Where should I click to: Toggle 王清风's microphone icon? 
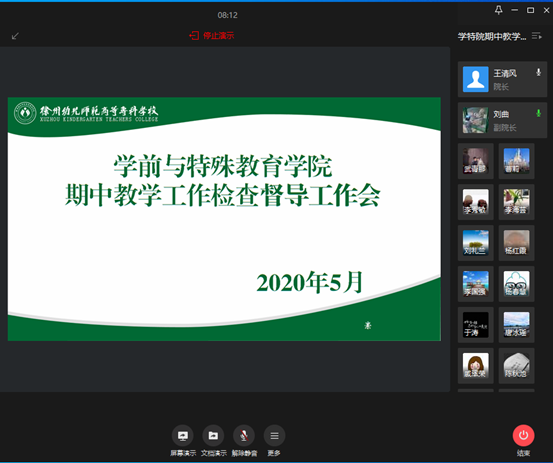(x=538, y=72)
